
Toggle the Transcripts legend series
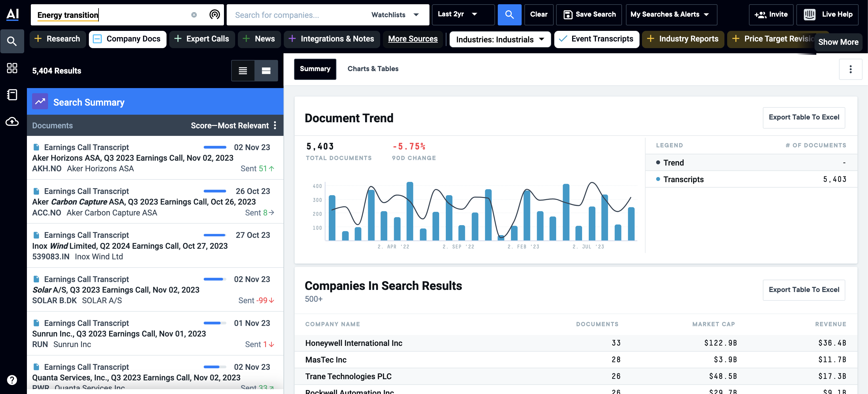[680, 179]
